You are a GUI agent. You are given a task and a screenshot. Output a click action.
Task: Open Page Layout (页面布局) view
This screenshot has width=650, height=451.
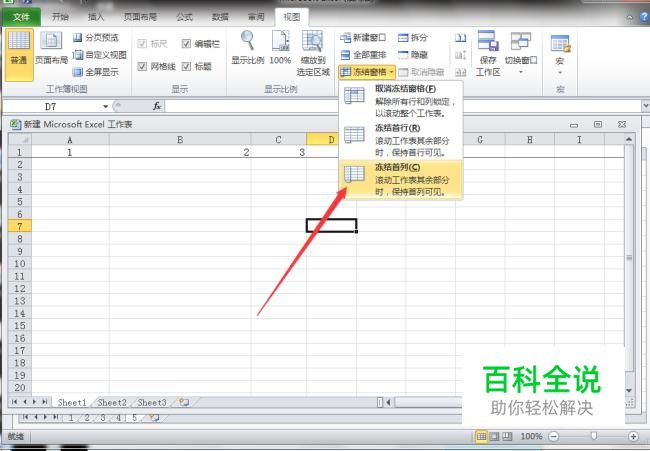pyautogui.click(x=51, y=49)
